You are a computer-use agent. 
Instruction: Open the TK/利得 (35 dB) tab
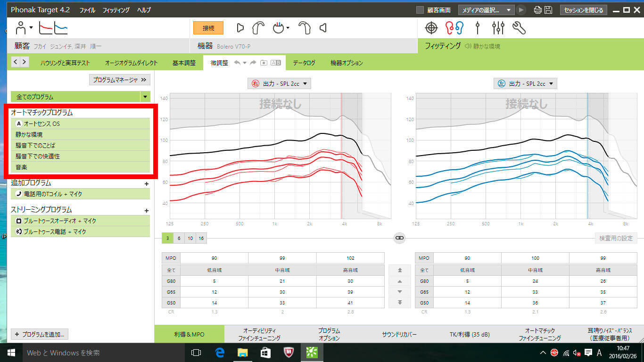pyautogui.click(x=470, y=334)
